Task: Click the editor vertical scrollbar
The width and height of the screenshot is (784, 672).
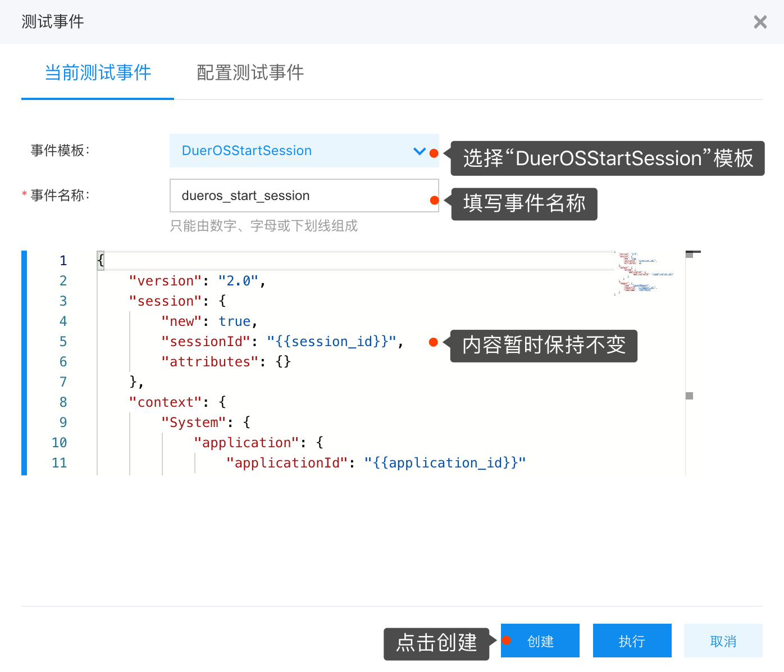Action: (693, 363)
